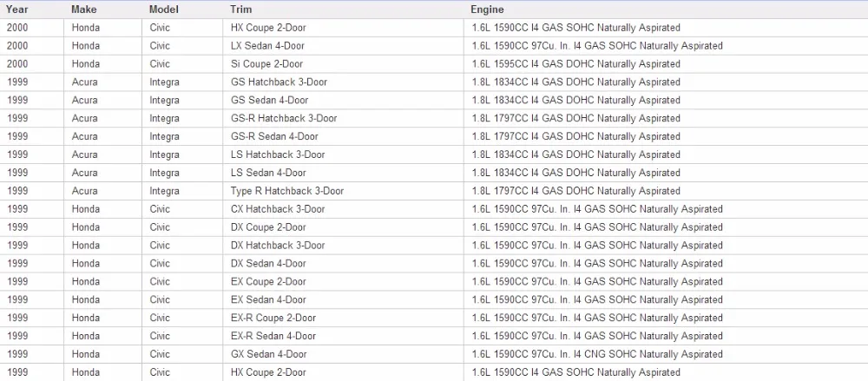Click the 1999 Civic HX Coupe 2-Door cell
Viewport: 868px width, 381px height.
(343, 372)
